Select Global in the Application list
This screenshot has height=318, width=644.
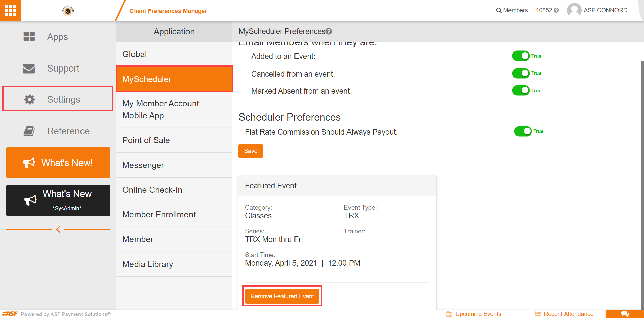[x=174, y=54]
